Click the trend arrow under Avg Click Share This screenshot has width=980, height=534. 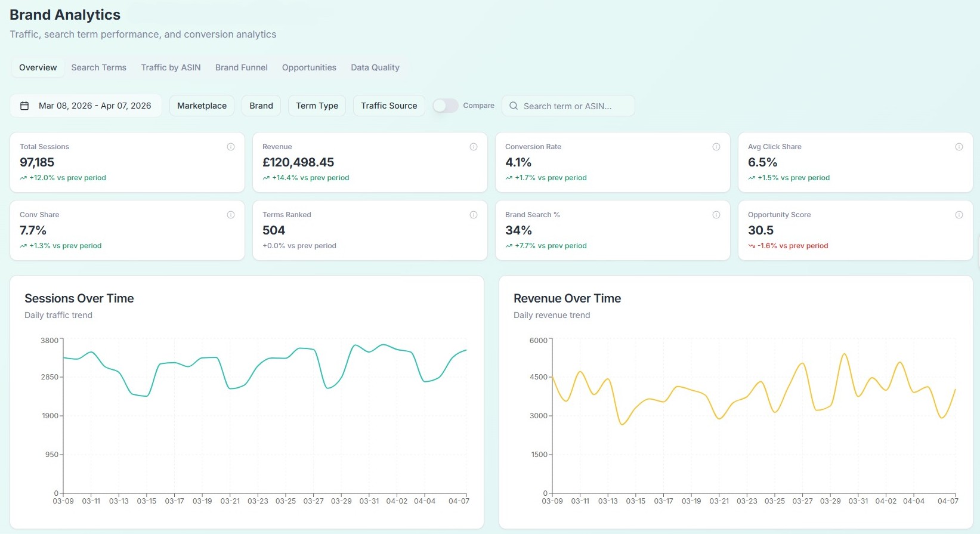click(x=752, y=178)
